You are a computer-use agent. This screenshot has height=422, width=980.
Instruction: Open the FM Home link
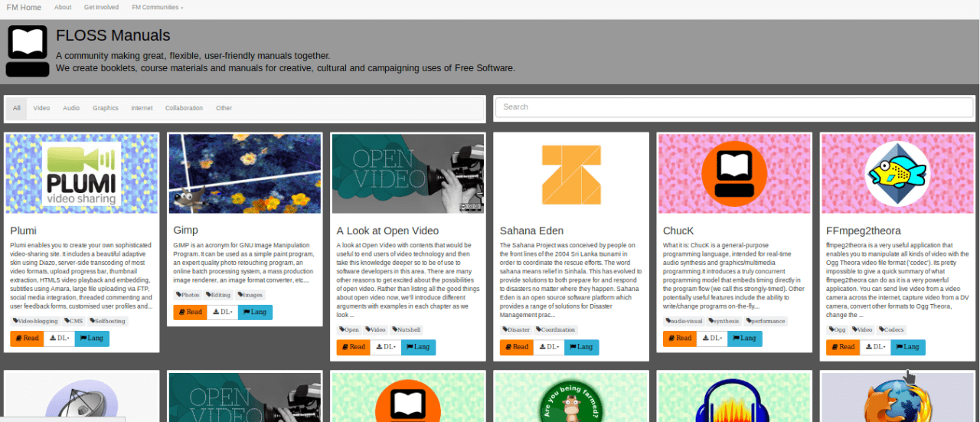pyautogui.click(x=24, y=7)
